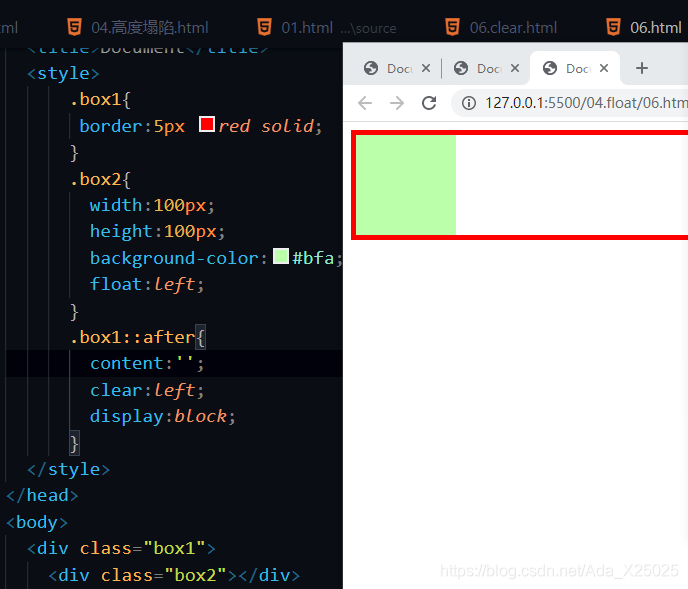Click the <body> tag
Viewport: 688px width, 589px height.
point(37,523)
